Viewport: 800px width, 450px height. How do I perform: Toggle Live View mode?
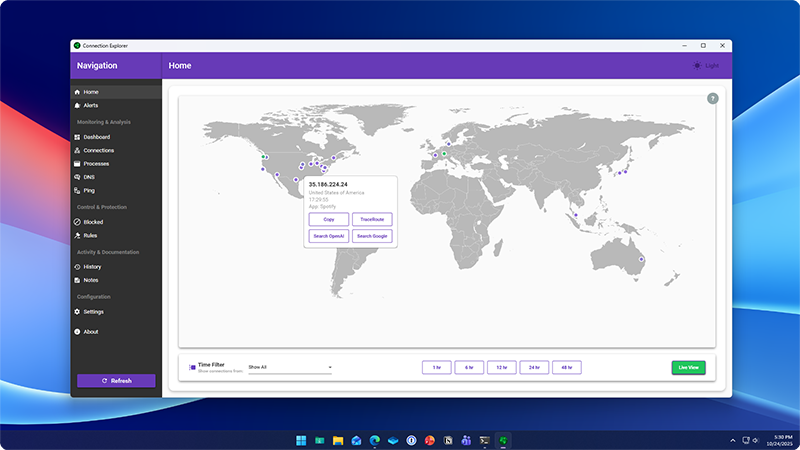pyautogui.click(x=688, y=367)
